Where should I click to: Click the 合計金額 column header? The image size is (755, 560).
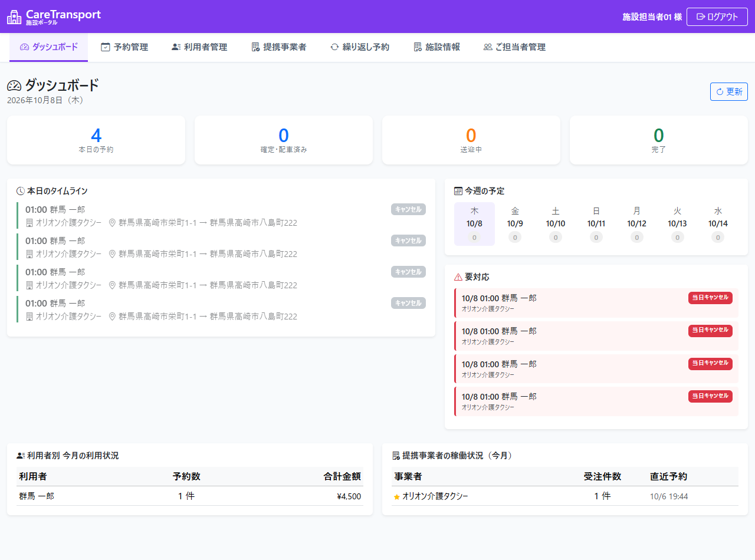coord(342,476)
